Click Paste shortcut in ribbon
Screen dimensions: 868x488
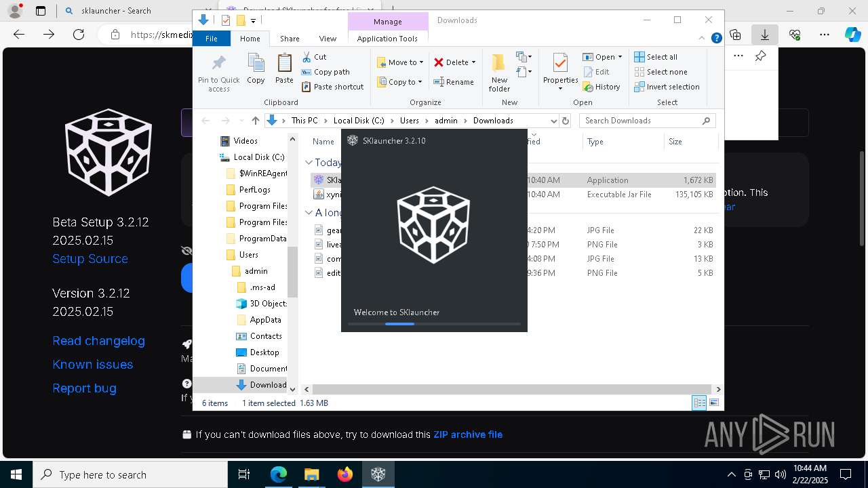point(333,87)
